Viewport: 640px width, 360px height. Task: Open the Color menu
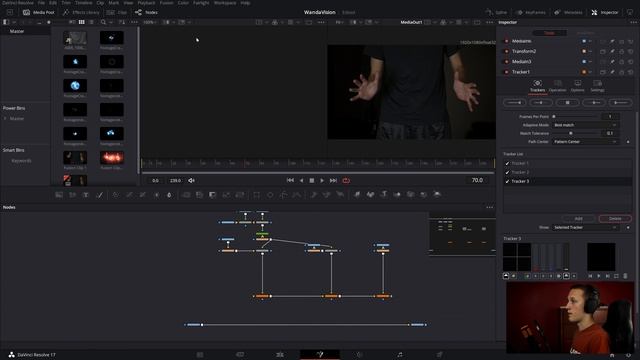click(183, 2)
